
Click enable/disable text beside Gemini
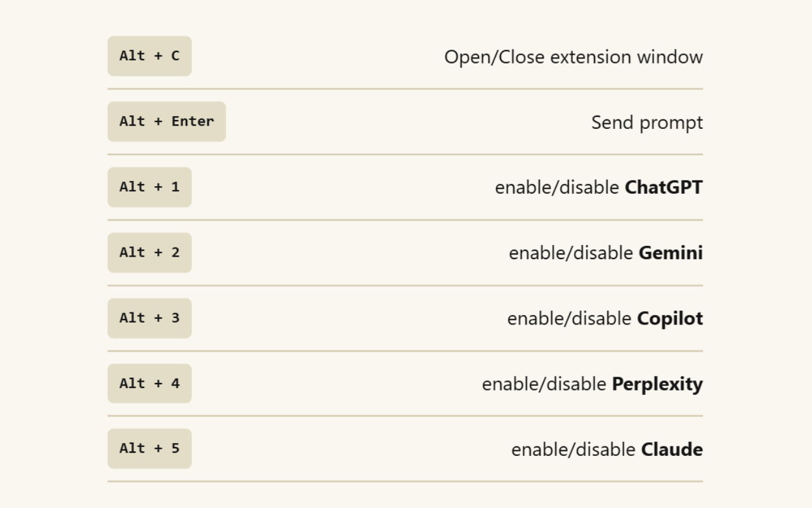[570, 253]
